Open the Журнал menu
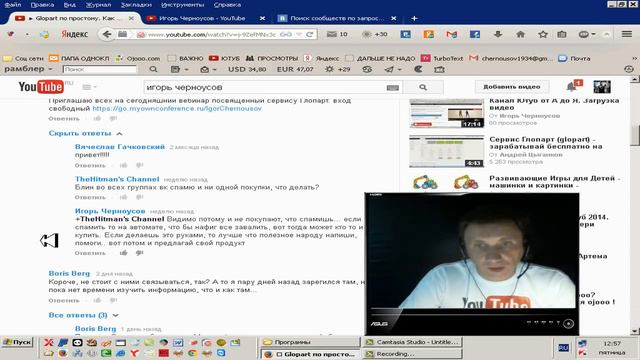This screenshot has width=640, height=360. (98, 5)
